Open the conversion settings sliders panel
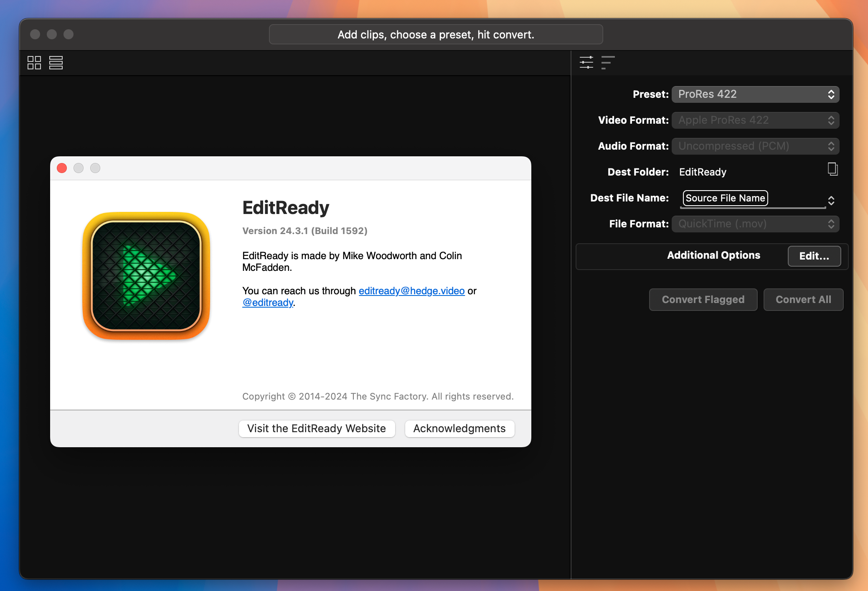 coord(586,63)
